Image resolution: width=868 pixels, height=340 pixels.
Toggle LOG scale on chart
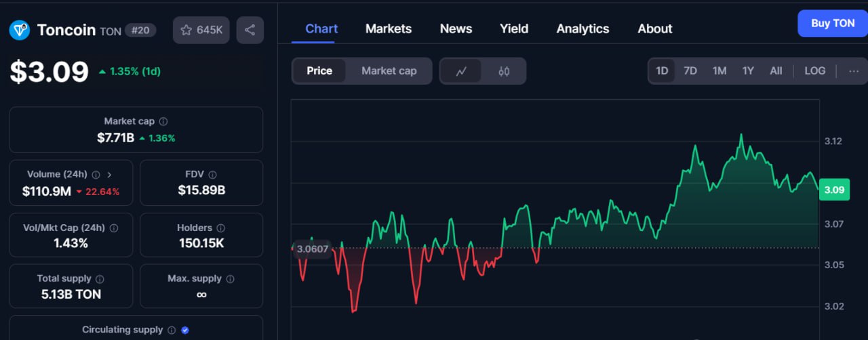815,71
